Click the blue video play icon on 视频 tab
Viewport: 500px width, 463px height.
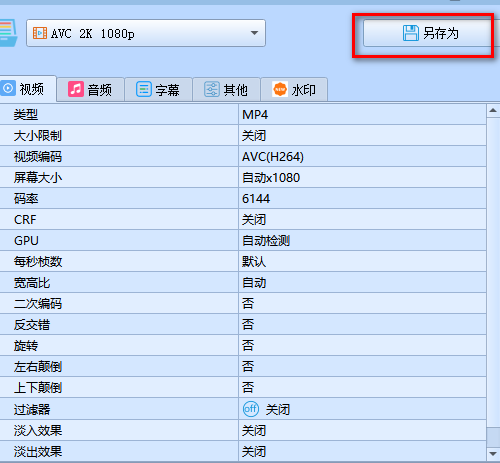[8, 89]
